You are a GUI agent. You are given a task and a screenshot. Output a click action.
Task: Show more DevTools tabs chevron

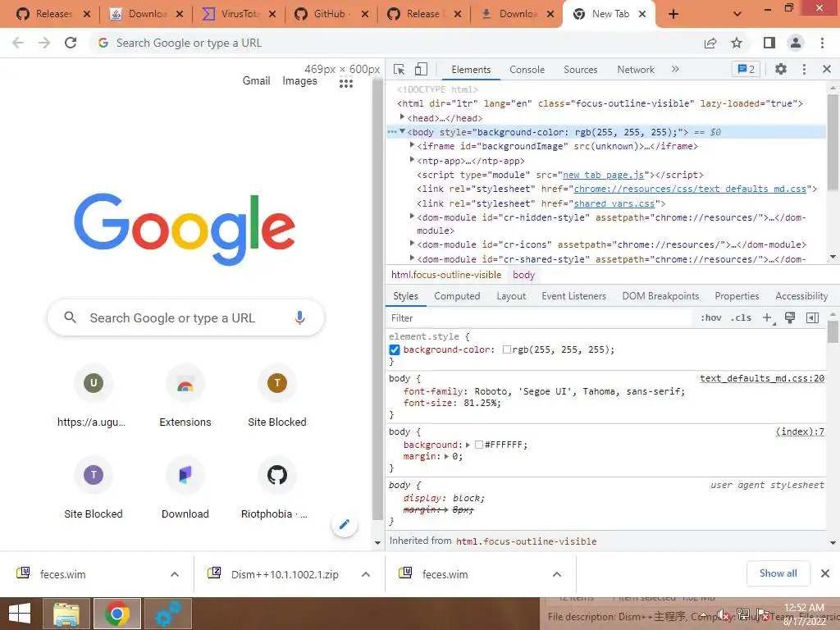tap(675, 69)
